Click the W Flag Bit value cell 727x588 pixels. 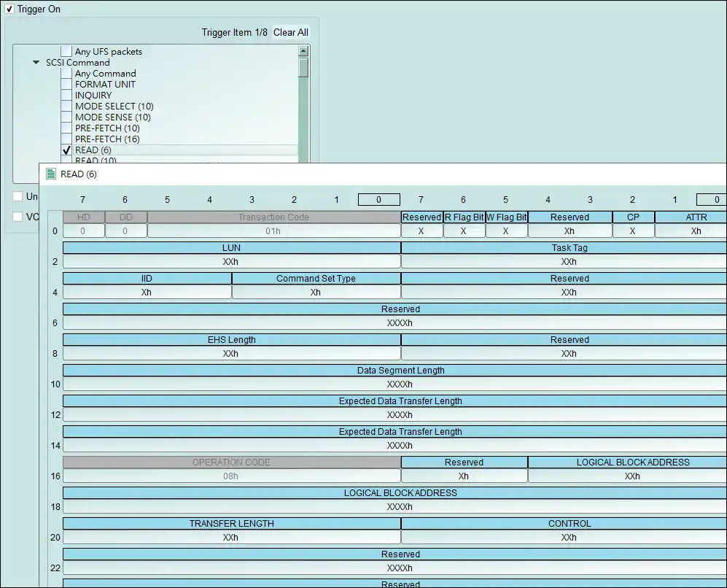click(506, 231)
